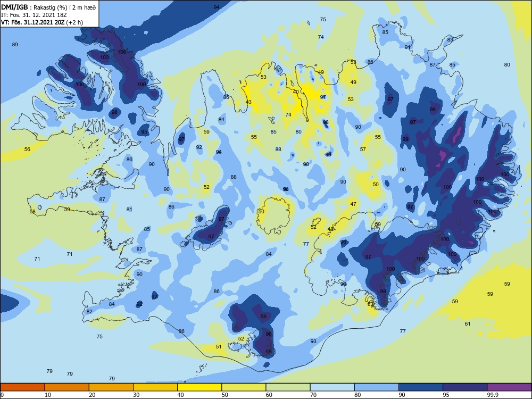
Task: Click the purple 99.9+ legend swatch
Action: click(x=509, y=387)
